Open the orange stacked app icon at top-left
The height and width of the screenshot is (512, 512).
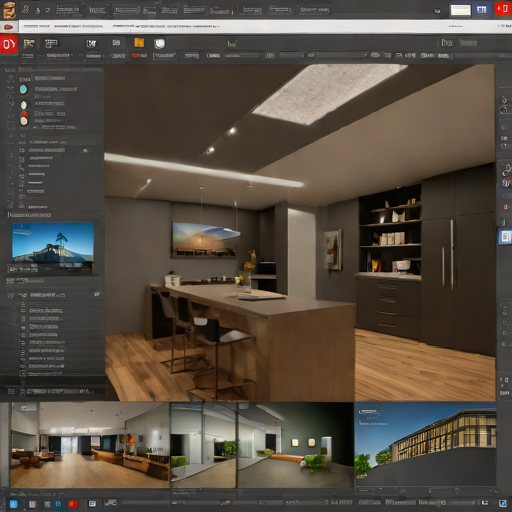(9, 10)
